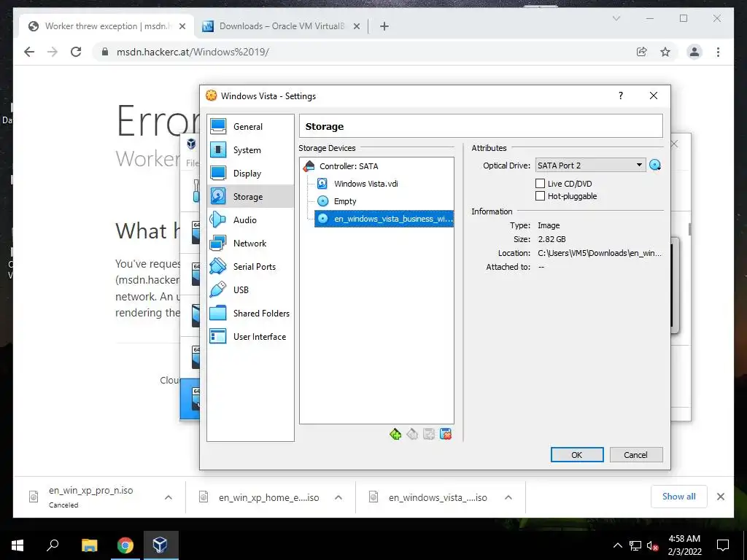747x560 pixels.
Task: Expand options for en_windows_vista download
Action: 508,497
